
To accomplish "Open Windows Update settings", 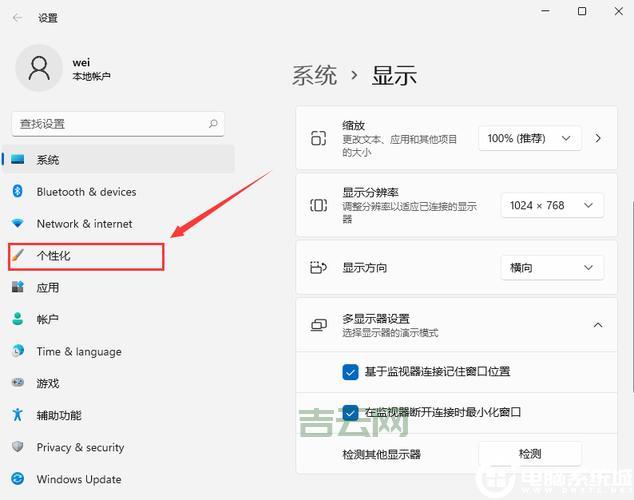I will (x=118, y=479).
